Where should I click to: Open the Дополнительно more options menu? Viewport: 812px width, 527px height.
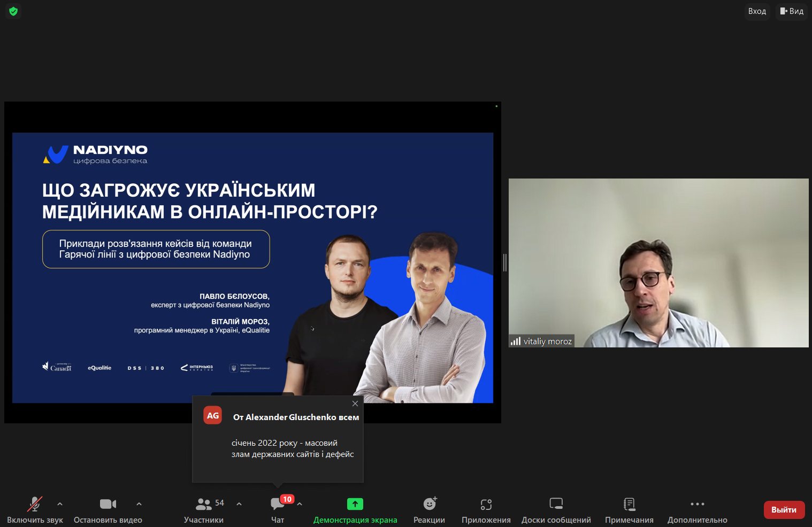(x=698, y=510)
